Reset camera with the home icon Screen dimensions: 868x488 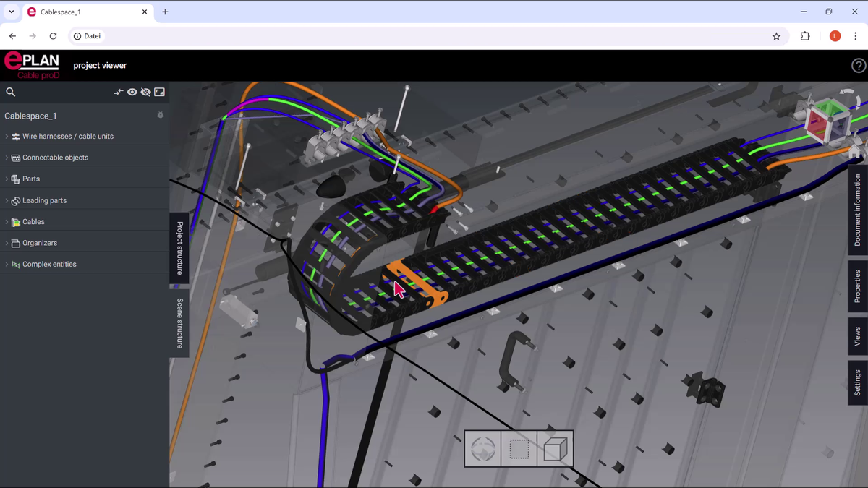pos(855,151)
